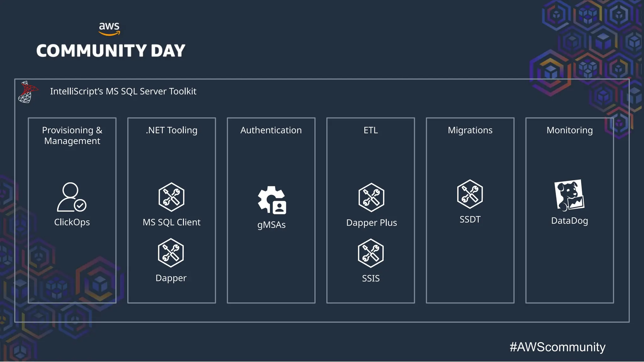
Task: Click the SSDT tools icon
Action: [x=470, y=194]
